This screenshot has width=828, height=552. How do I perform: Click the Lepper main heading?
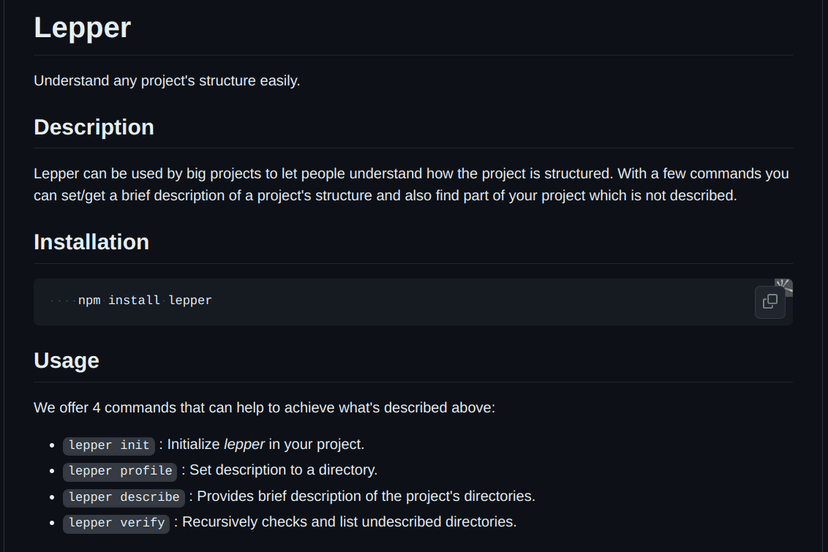point(82,27)
